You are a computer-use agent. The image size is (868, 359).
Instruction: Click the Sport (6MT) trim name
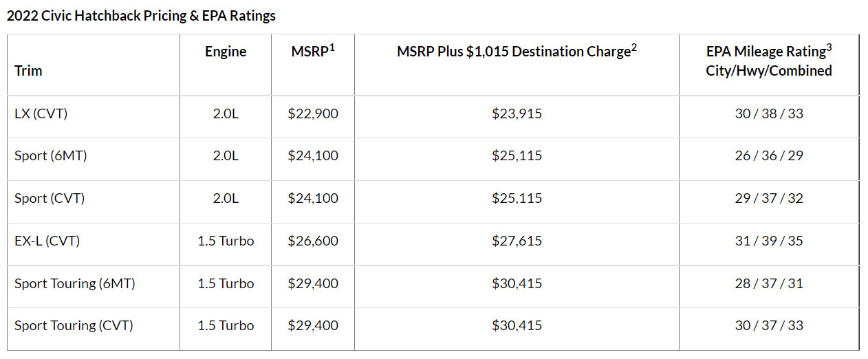tap(51, 155)
